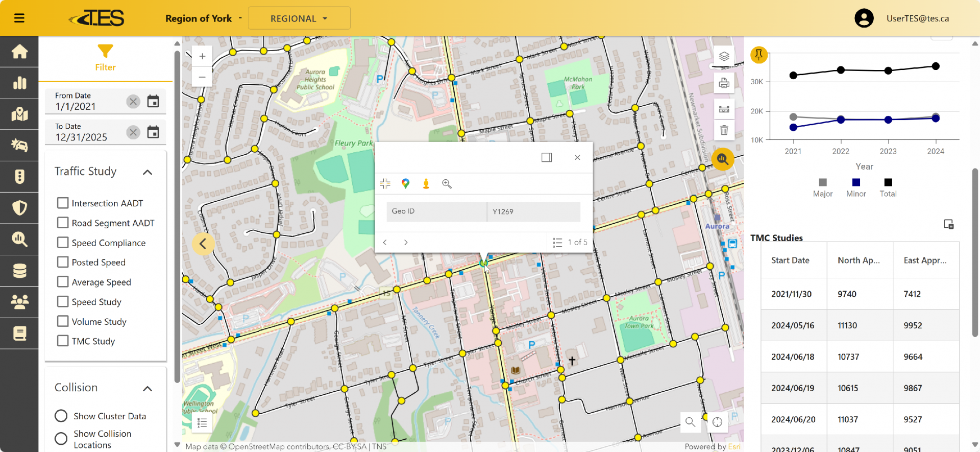Toggle Major series in chart legend
The height and width of the screenshot is (452, 980).
[822, 187]
